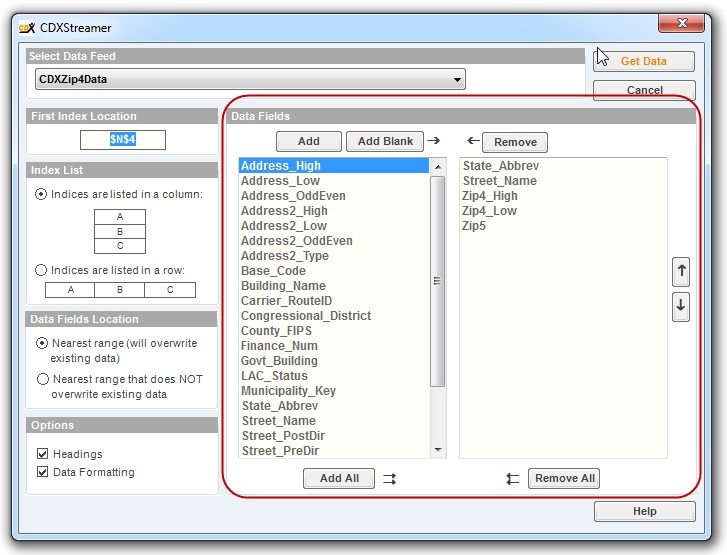Image resolution: width=727 pixels, height=555 pixels.
Task: Select Building_Name in available fields
Action: click(334, 286)
